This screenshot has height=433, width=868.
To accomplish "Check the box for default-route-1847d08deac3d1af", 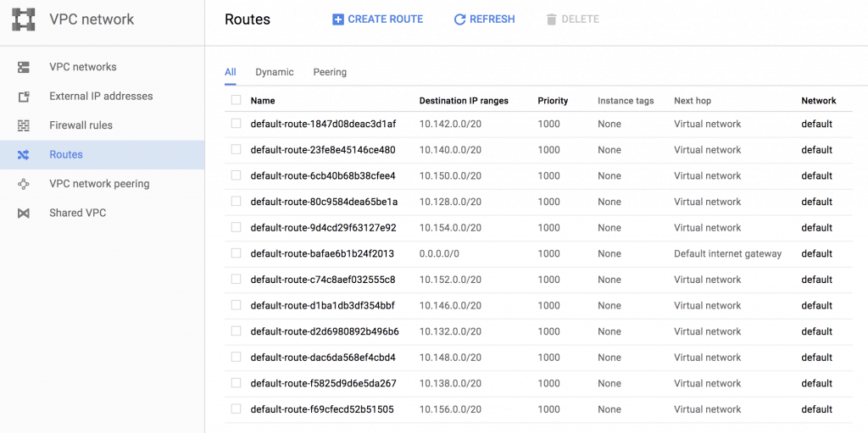I will click(236, 124).
